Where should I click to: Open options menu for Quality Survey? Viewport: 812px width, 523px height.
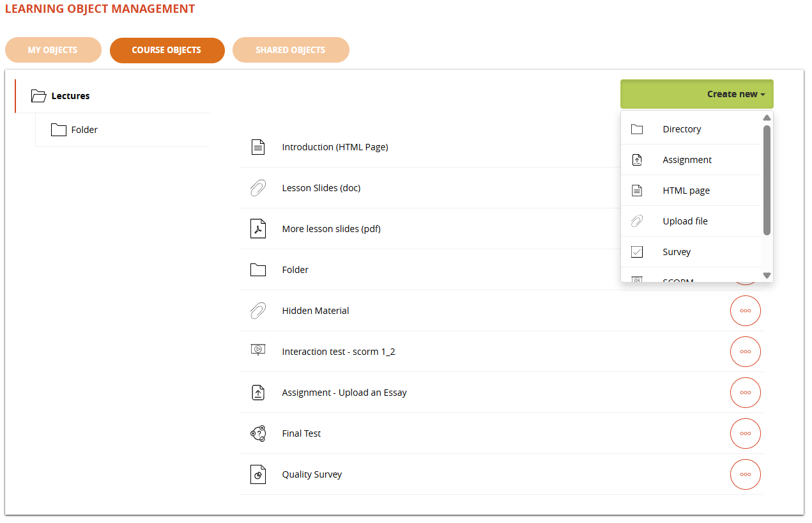[x=745, y=474]
